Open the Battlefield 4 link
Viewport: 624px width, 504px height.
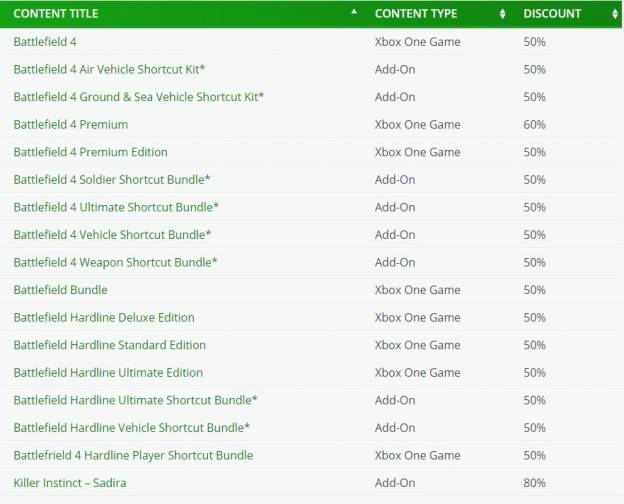pyautogui.click(x=45, y=41)
